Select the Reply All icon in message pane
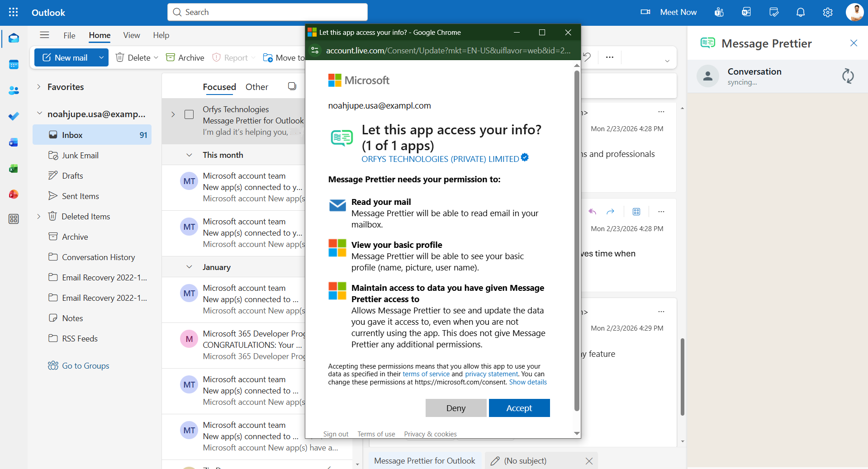This screenshot has width=868, height=469. click(x=593, y=211)
